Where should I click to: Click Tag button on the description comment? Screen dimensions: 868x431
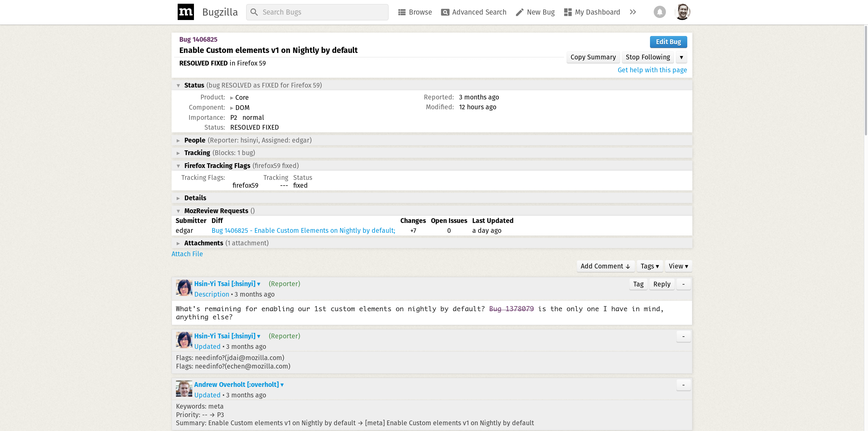[x=638, y=284]
